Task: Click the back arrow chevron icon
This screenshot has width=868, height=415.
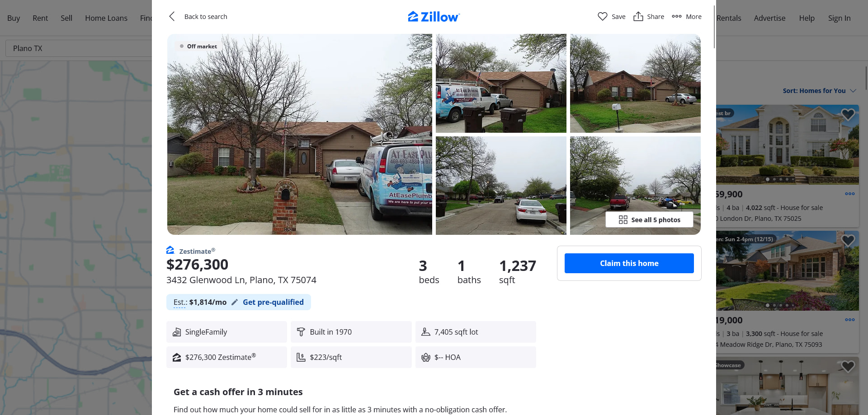Action: point(172,17)
